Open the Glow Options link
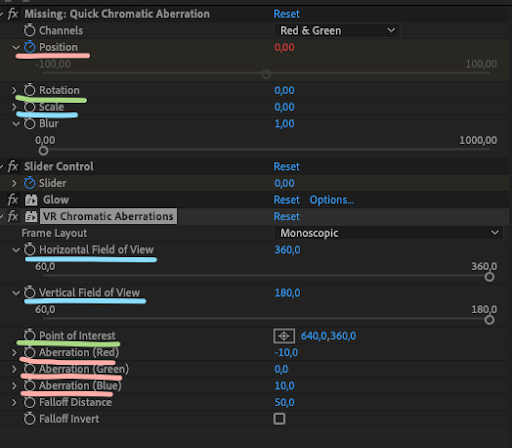Image resolution: width=512 pixels, height=448 pixels. point(332,200)
